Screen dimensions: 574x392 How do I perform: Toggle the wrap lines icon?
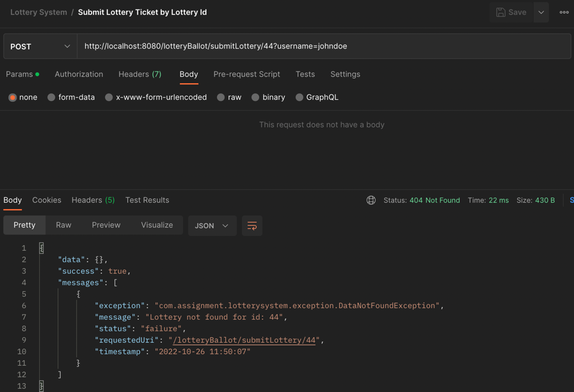tap(252, 226)
